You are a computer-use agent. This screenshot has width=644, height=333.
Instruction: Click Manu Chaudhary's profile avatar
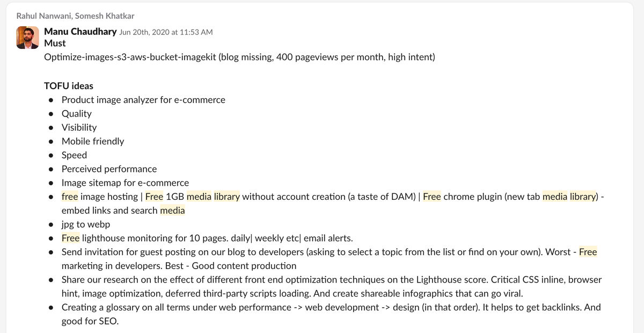pos(28,38)
